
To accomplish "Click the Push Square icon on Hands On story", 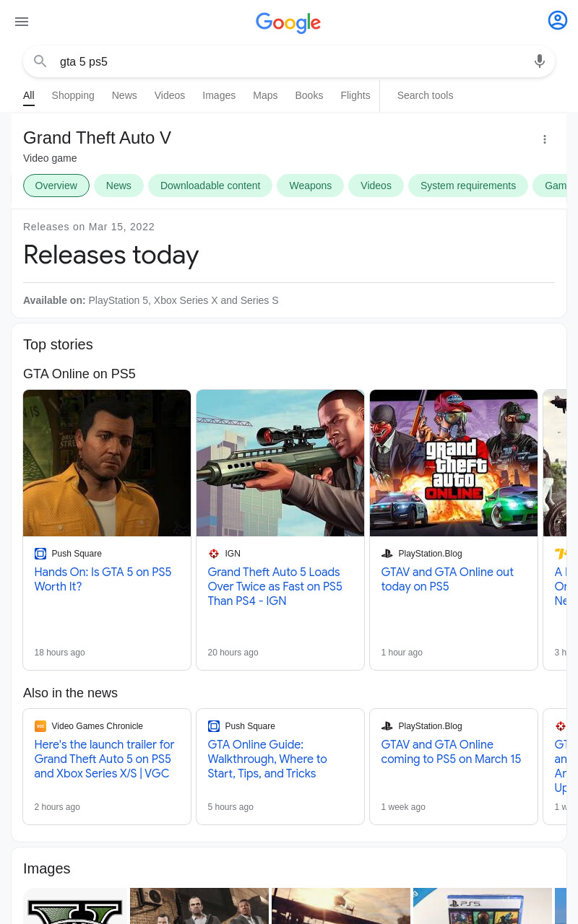I will (40, 554).
